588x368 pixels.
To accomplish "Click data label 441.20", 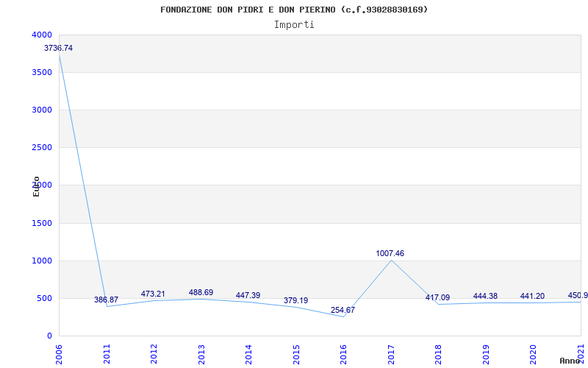I will click(532, 296).
